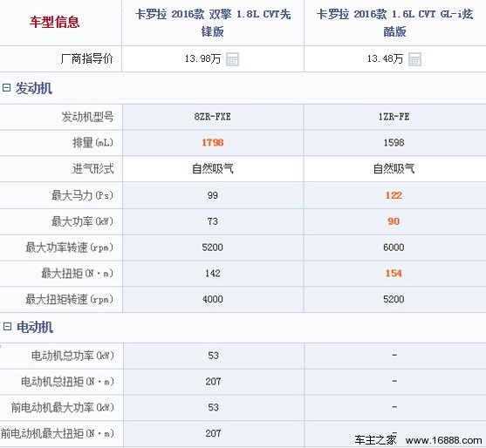Click max power value 90

click(x=394, y=221)
